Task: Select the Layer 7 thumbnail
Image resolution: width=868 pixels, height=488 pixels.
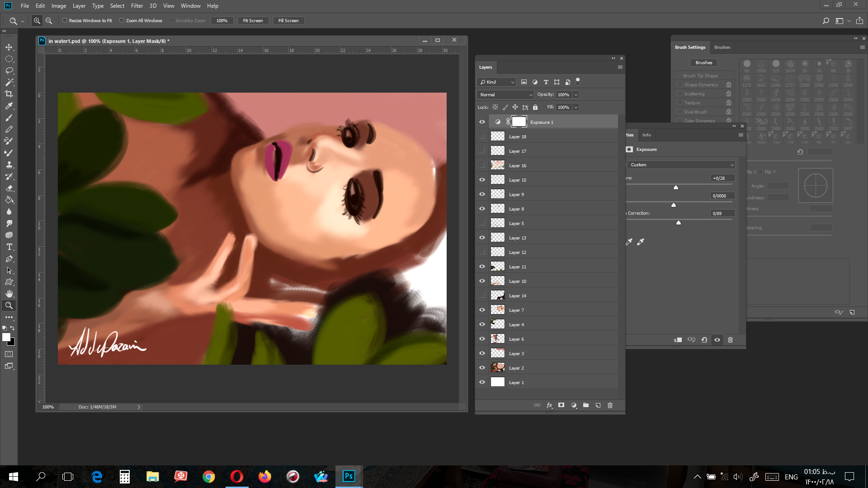Action: [x=498, y=310]
